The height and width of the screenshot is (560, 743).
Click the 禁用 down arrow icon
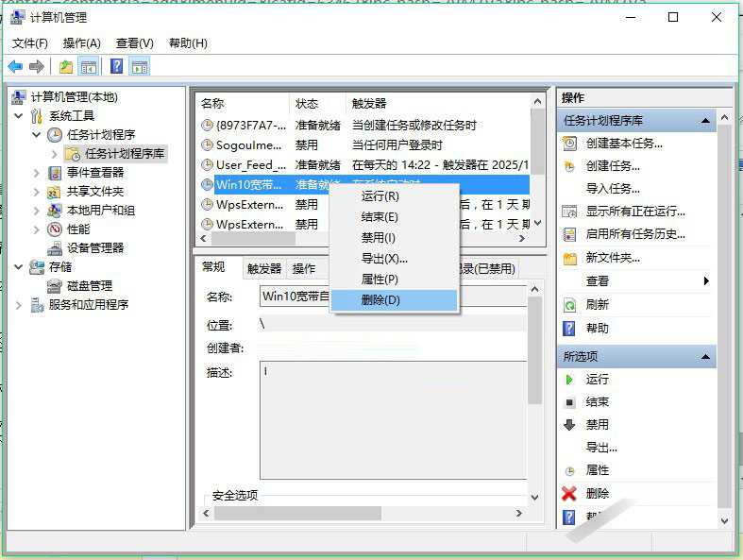(569, 425)
